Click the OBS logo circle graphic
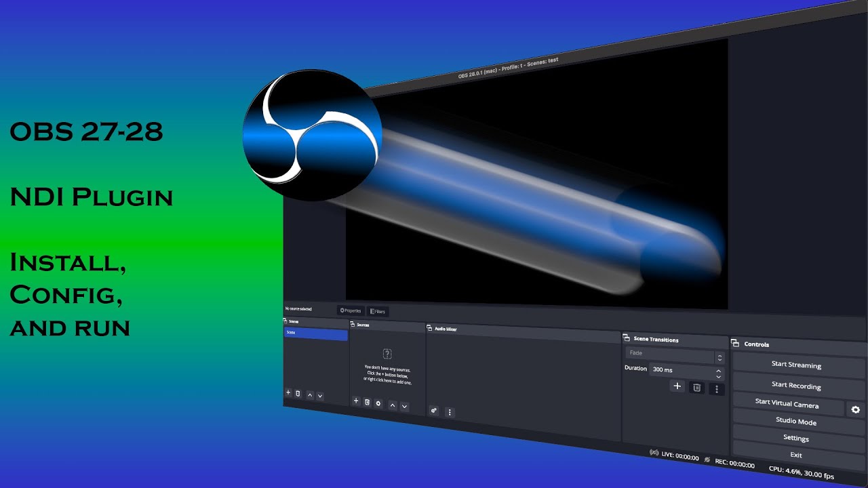The height and width of the screenshot is (488, 868). tap(313, 135)
